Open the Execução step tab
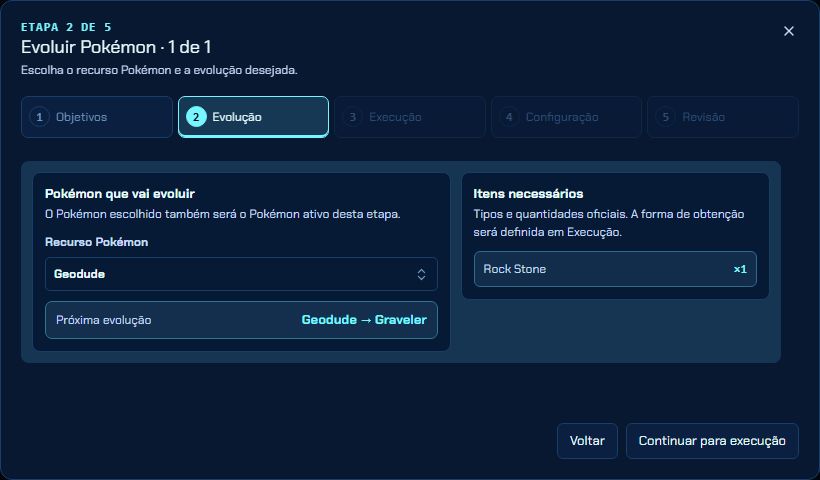 (x=410, y=117)
